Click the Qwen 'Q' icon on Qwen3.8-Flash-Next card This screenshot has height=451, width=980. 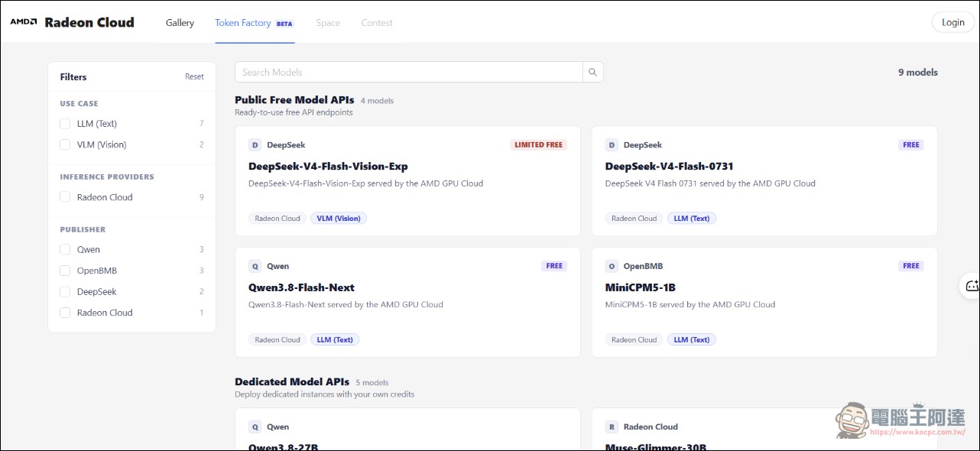(255, 266)
